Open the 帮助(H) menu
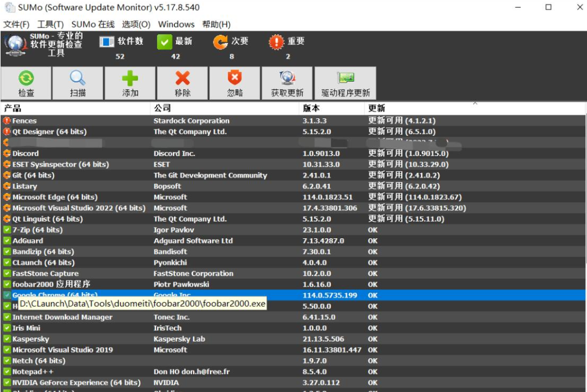Viewport: 587px width, 392px height. coord(216,25)
